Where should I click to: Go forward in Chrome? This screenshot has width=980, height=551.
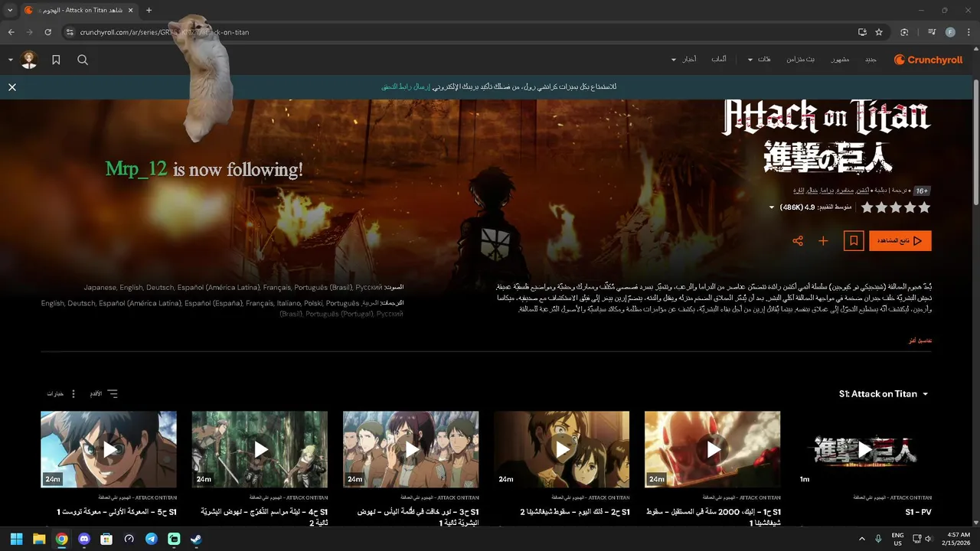point(29,32)
